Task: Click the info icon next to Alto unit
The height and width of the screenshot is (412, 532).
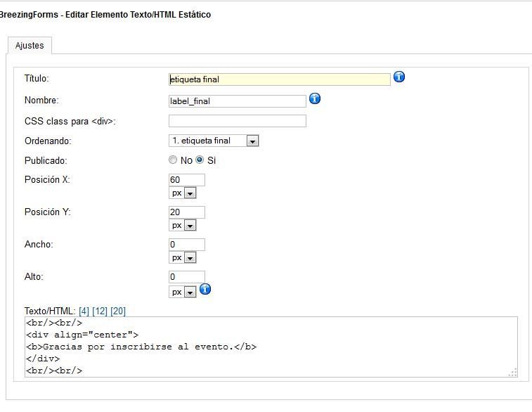Action: [205, 289]
